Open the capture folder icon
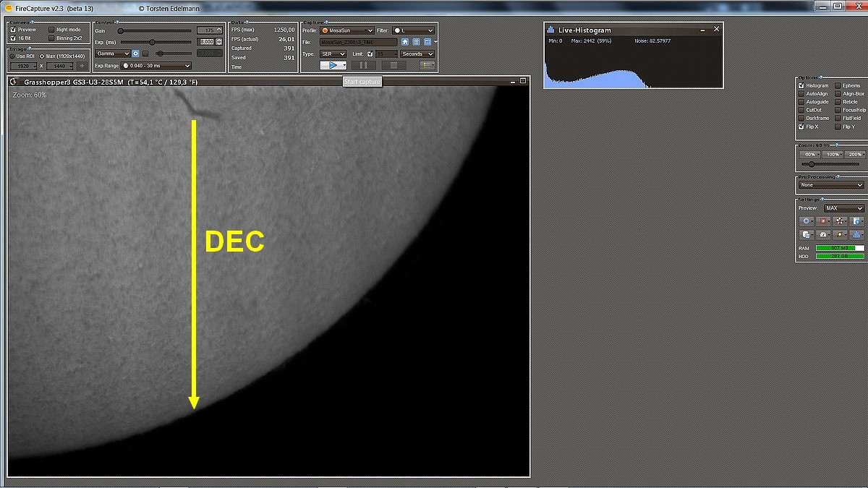 (x=427, y=42)
